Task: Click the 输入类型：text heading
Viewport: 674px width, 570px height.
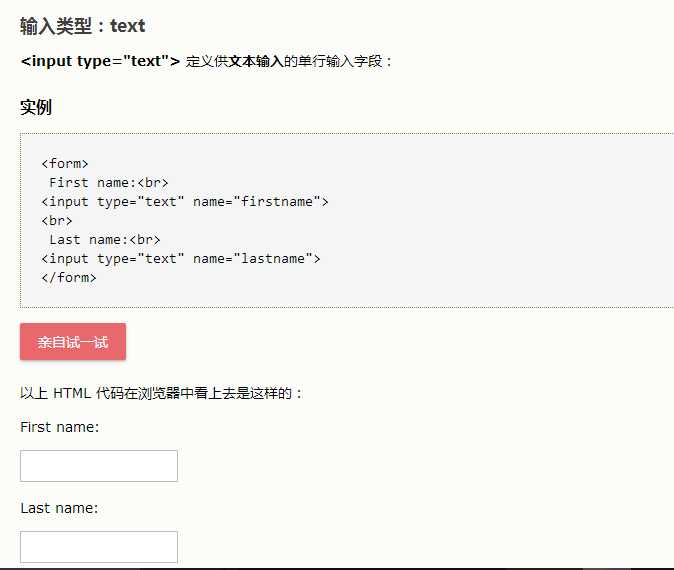Action: click(83, 26)
